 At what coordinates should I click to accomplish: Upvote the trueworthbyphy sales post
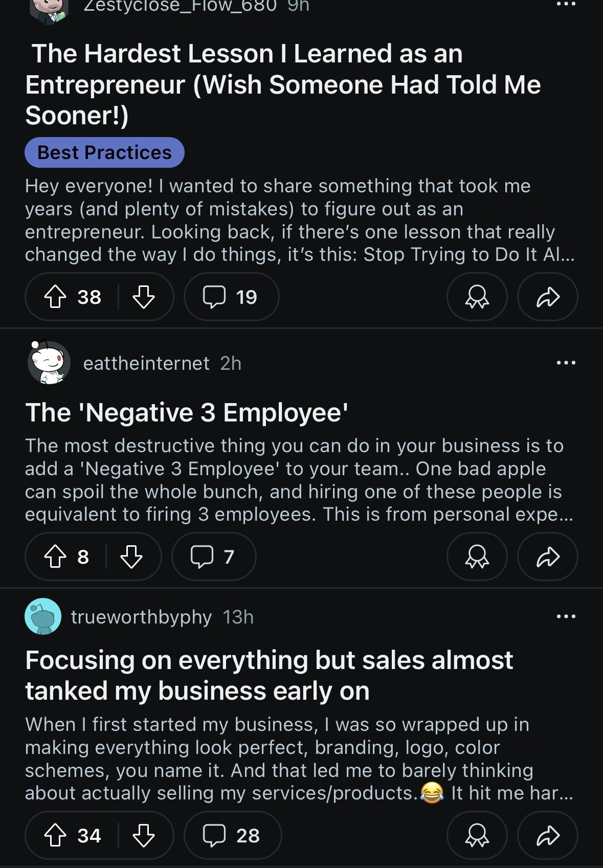point(55,836)
